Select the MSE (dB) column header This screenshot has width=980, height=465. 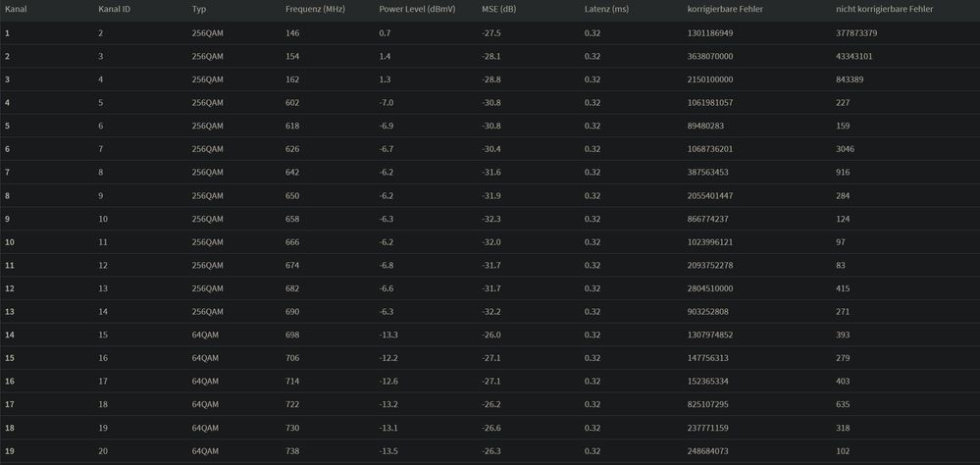coord(499,9)
